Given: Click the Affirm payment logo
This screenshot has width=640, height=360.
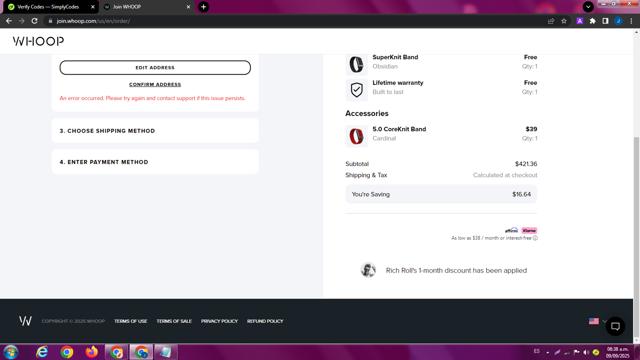Looking at the screenshot, I should click(511, 231).
